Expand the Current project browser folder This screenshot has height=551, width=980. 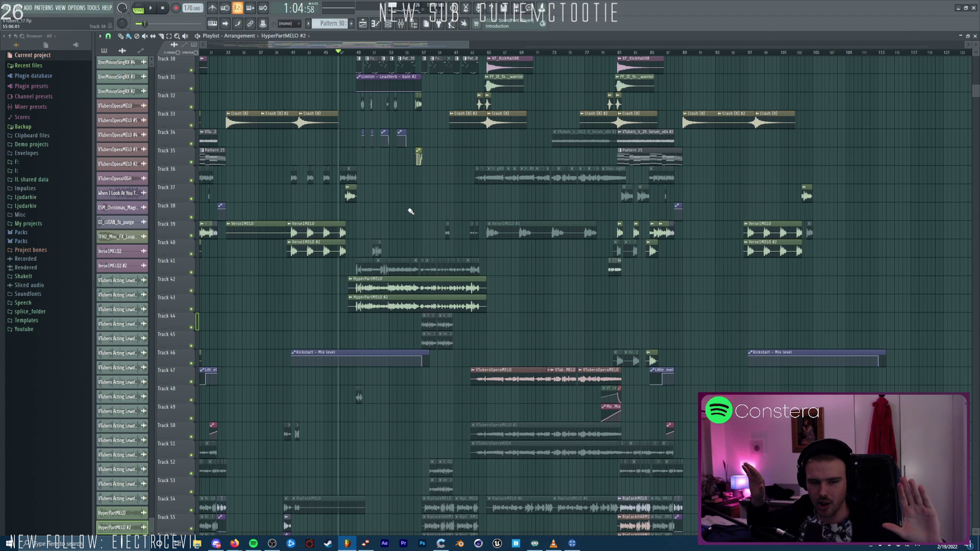[32, 55]
